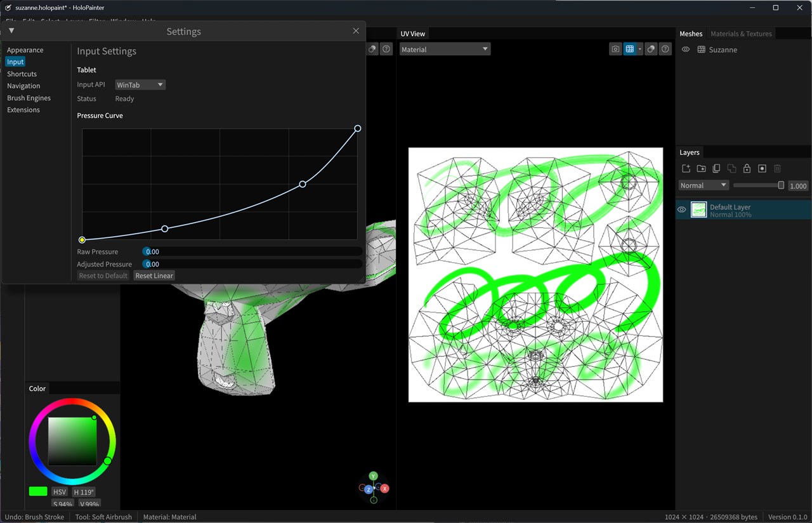Image resolution: width=812 pixels, height=523 pixels.
Task: Add a new layer in Layers panel
Action: tap(686, 168)
